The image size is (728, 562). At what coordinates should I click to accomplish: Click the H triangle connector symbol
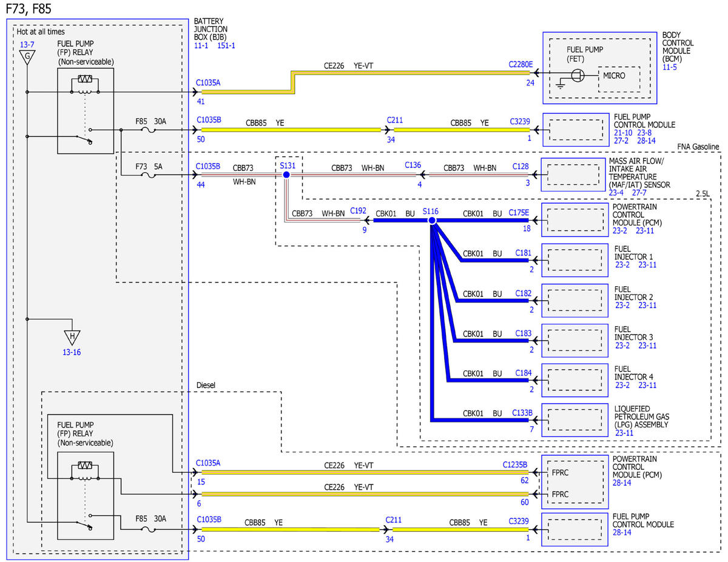(72, 338)
